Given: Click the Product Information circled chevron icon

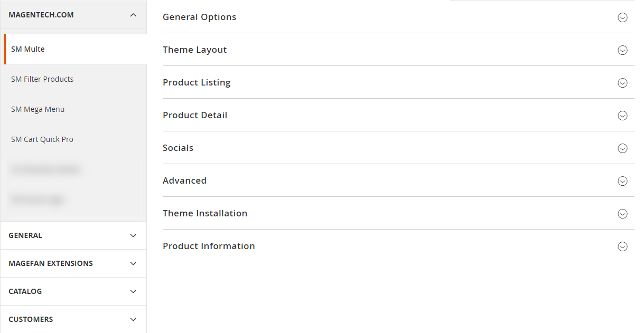Looking at the screenshot, I should click(622, 246).
